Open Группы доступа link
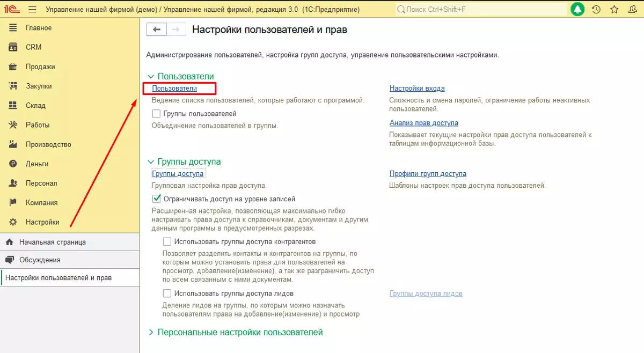This screenshot has width=644, height=353. [x=178, y=174]
